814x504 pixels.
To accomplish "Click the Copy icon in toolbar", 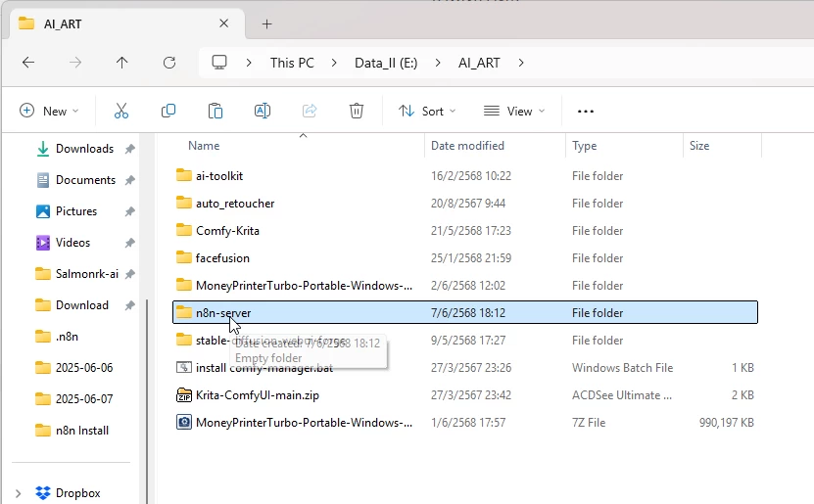I will point(168,112).
